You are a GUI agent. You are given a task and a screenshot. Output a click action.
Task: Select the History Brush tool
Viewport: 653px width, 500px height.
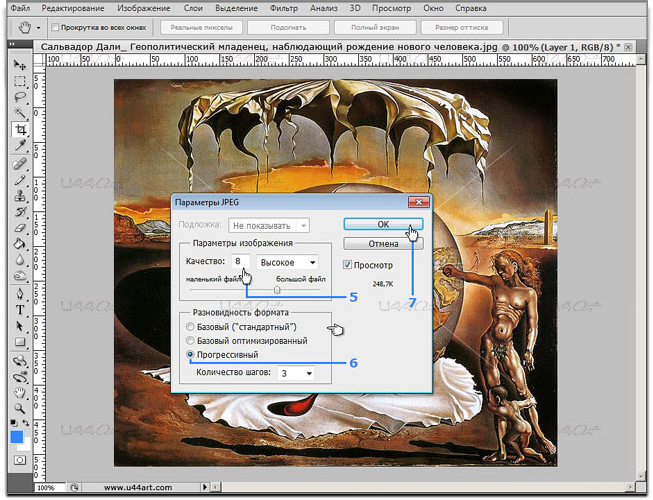(x=20, y=212)
